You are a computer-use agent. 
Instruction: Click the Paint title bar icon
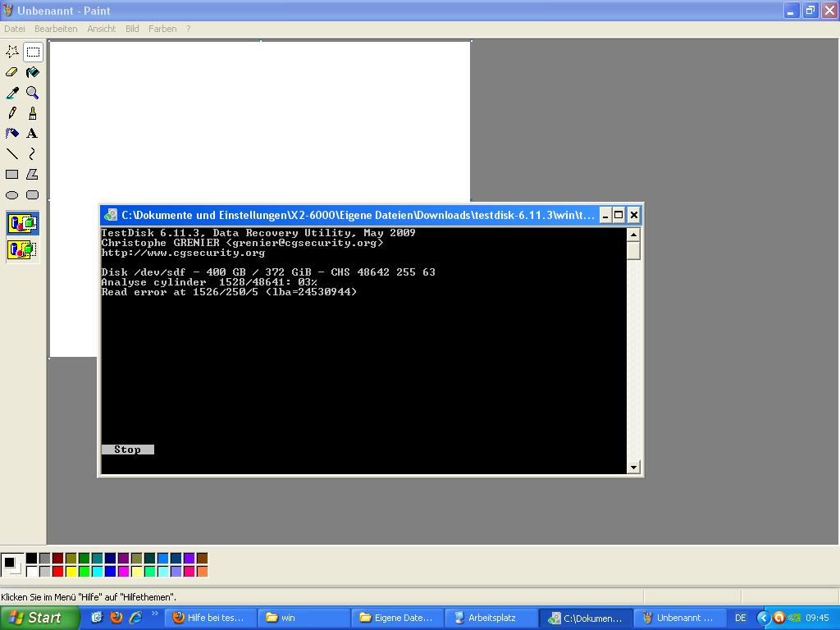(8, 11)
